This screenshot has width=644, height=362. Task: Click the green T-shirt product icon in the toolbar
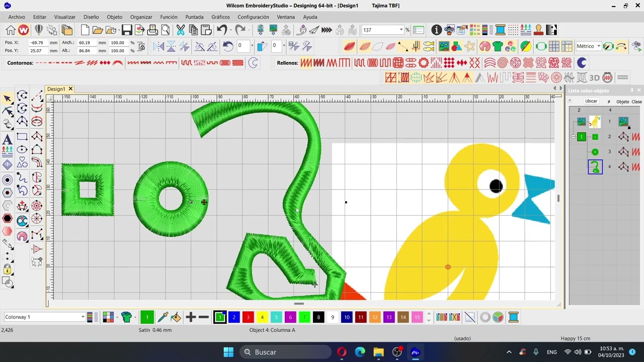click(498, 47)
